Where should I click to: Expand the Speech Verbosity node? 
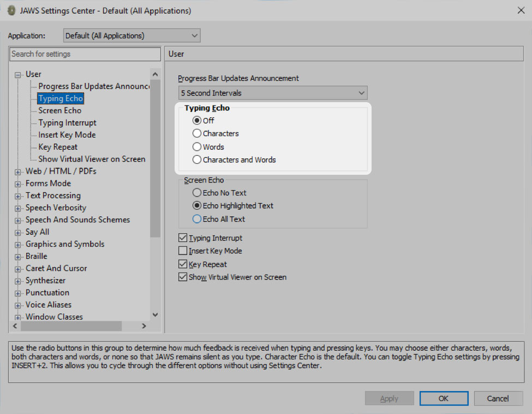pos(18,208)
